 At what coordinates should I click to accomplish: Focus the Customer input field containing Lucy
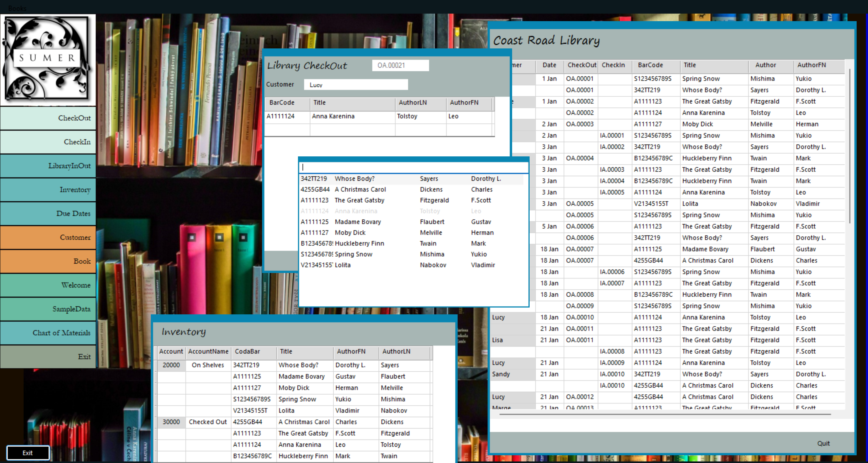coord(355,85)
